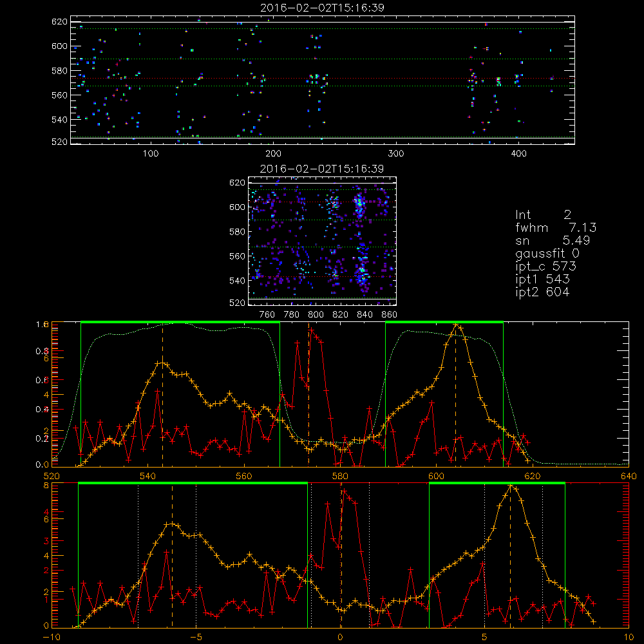Click x-axis label -5 of the bottom plot
This screenshot has width=644, height=644.
[x=196, y=637]
